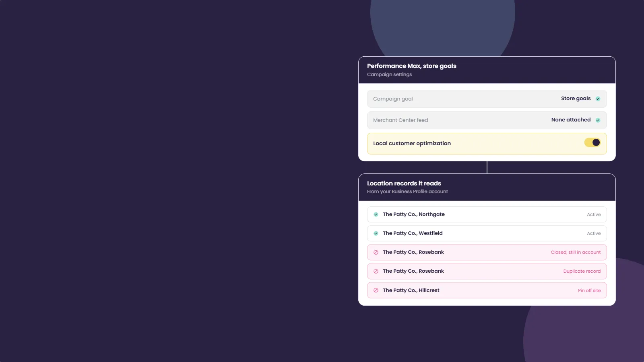Click the blocked icon on the duplicate Rosebank row
This screenshot has width=644, height=362.
point(376,271)
